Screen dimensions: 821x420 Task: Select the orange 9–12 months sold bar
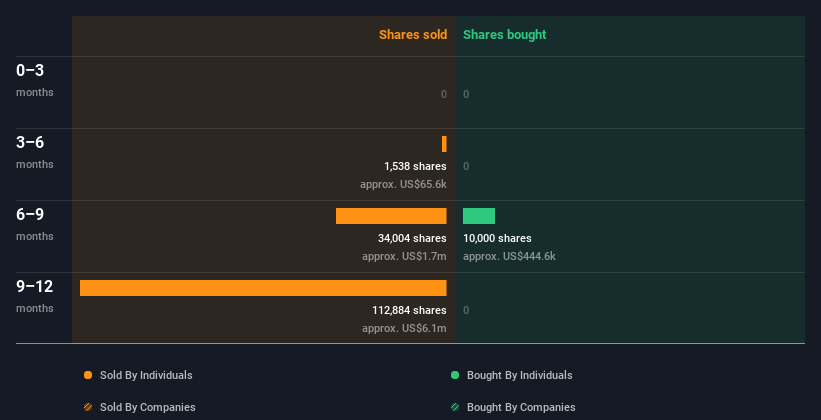[x=263, y=288]
